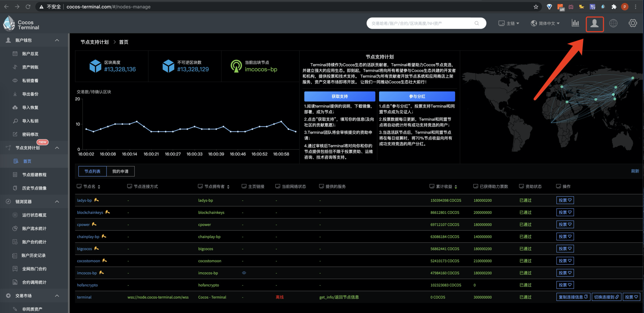This screenshot has width=644, height=313.
Task: Open 账户历史记录 in the sidebar
Action: pos(34,255)
